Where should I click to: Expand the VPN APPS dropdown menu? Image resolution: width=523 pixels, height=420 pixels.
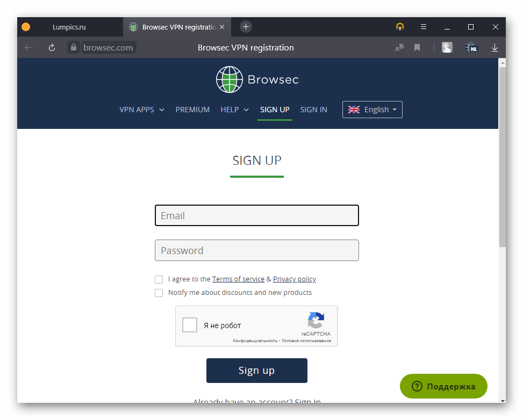point(142,110)
